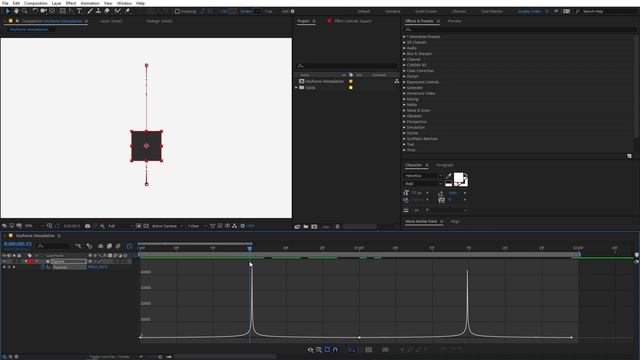Viewport: 640px width, 360px height.
Task: Click the create new bin icon in Effects panel
Action: click(629, 156)
